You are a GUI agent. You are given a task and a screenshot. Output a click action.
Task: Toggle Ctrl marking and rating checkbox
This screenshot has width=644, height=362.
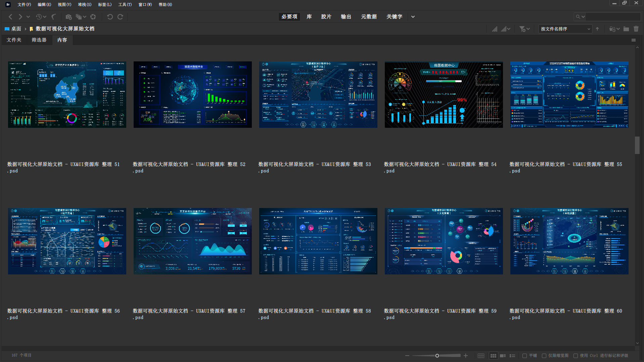click(576, 356)
